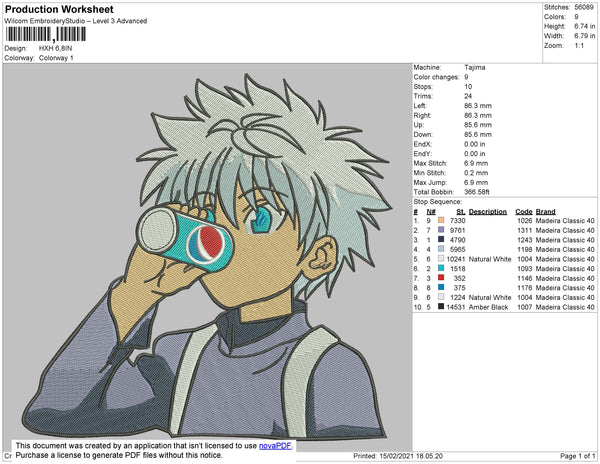Image resolution: width=600 pixels, height=464 pixels.
Task: Click the embroidery design preview image
Action: coord(207,257)
